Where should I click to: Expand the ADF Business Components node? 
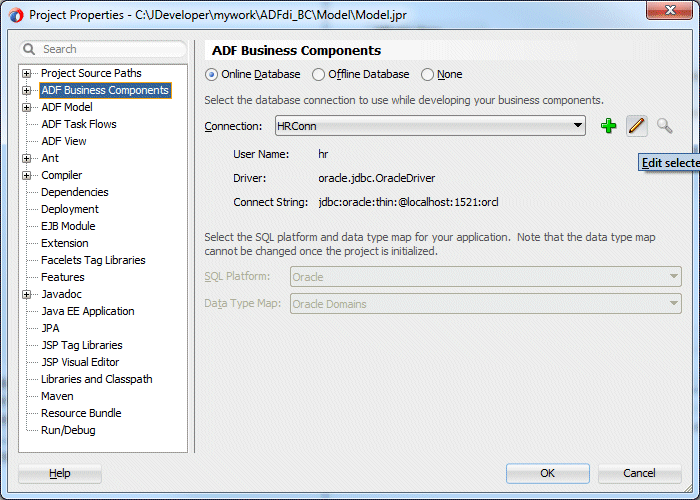tap(26, 91)
